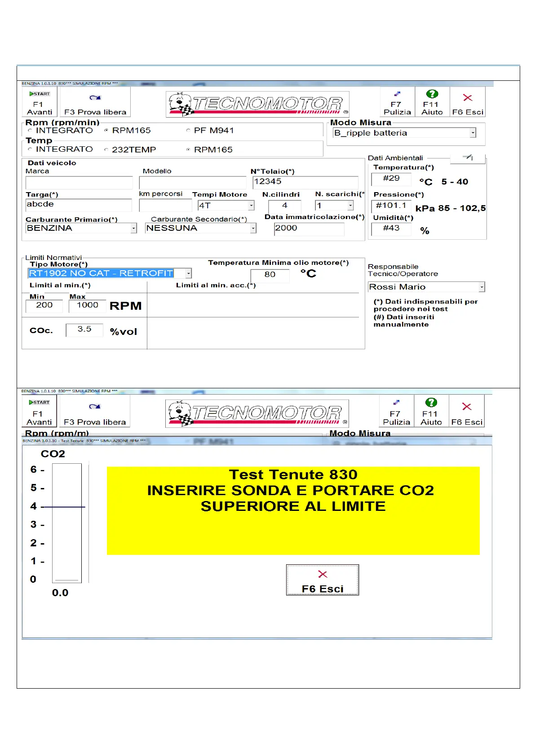The image size is (535, 756).
Task: Click F7 Pulizia in upper window
Action: click(397, 102)
